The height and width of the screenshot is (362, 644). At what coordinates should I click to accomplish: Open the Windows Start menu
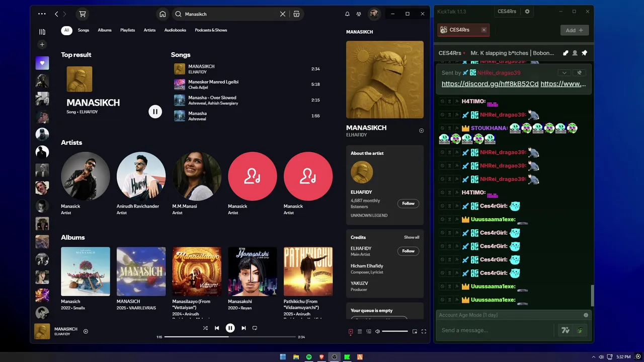tap(283, 357)
